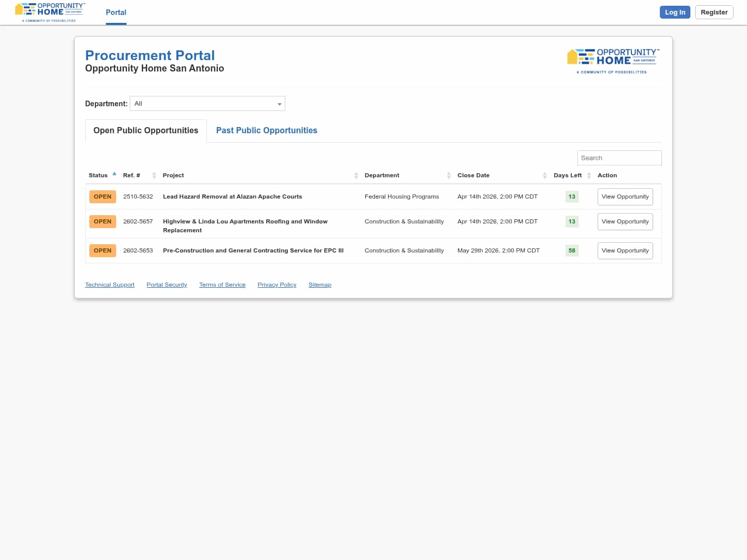747x560 pixels.
Task: View Opportunity for Pre-Construction EPC III project
Action: click(x=625, y=251)
